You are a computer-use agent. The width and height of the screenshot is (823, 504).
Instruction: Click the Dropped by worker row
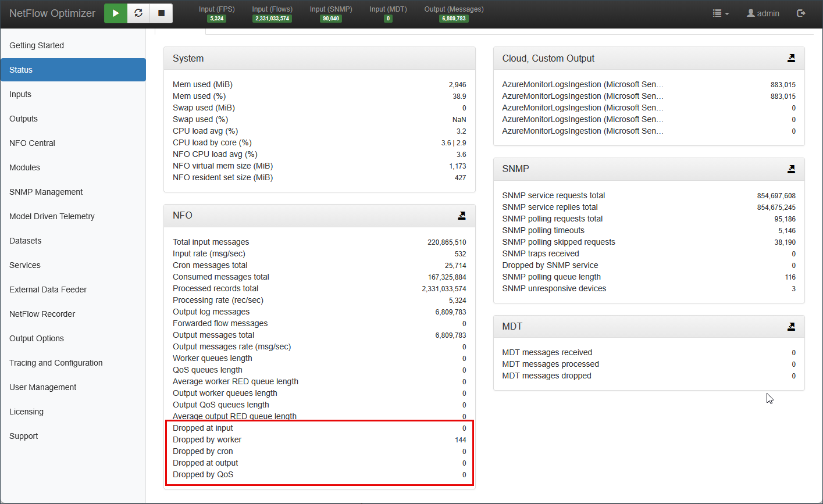click(319, 440)
